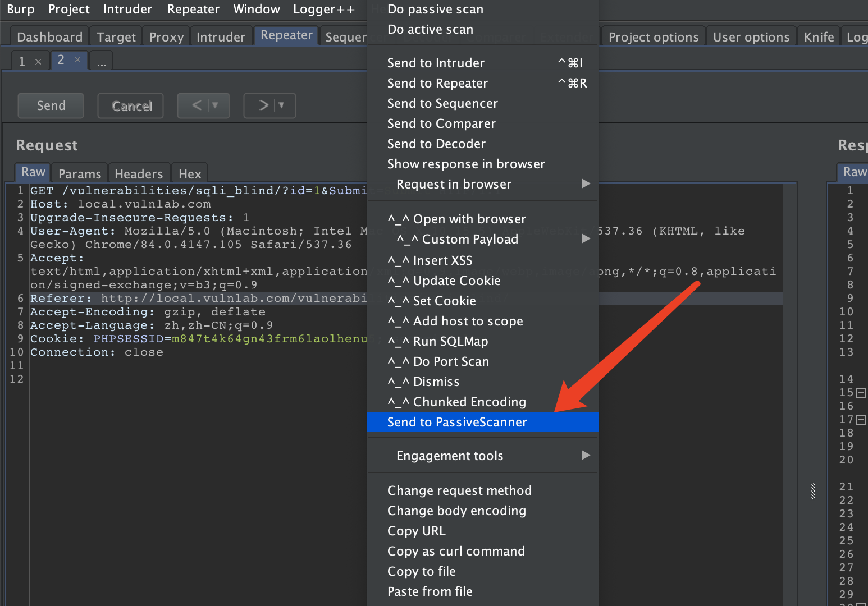This screenshot has width=868, height=606.
Task: Open history dropdown beside back arrow
Action: pyautogui.click(x=215, y=105)
